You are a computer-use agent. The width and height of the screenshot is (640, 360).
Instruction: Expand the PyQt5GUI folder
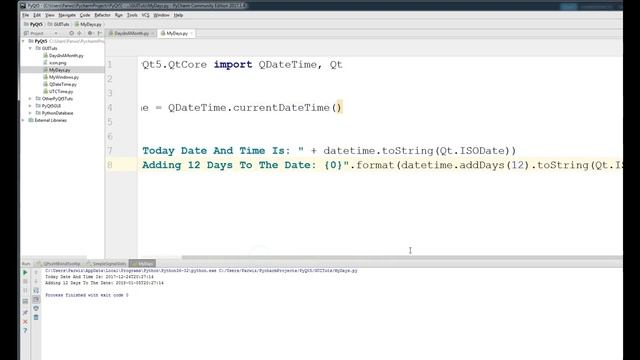pos(30,106)
